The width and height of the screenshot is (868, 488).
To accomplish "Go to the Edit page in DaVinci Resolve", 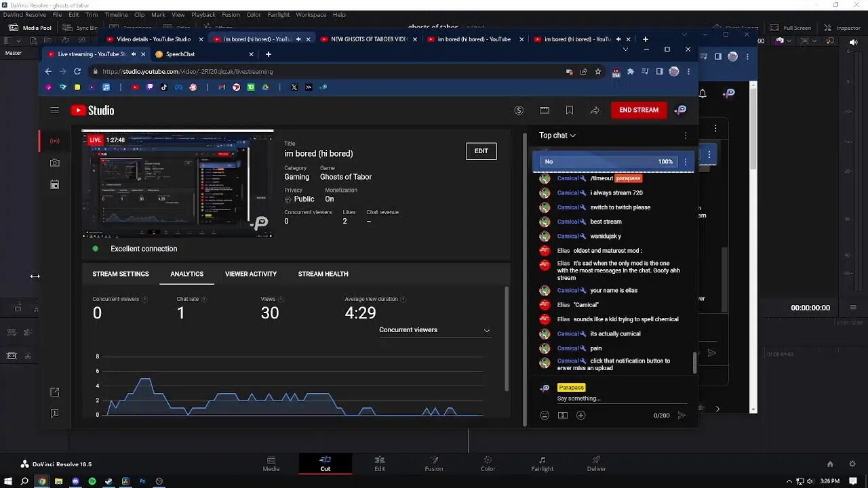I will click(x=380, y=464).
